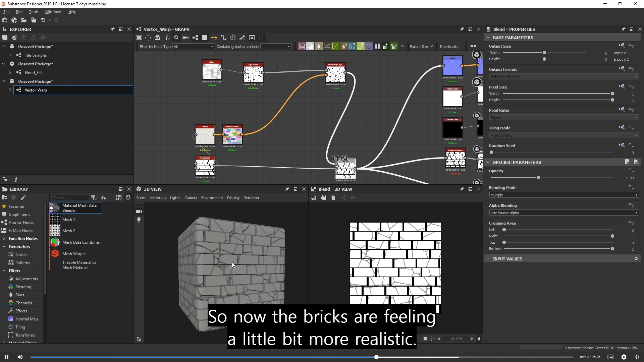Click the camera snapshot icon in graph toolbar

158,38
